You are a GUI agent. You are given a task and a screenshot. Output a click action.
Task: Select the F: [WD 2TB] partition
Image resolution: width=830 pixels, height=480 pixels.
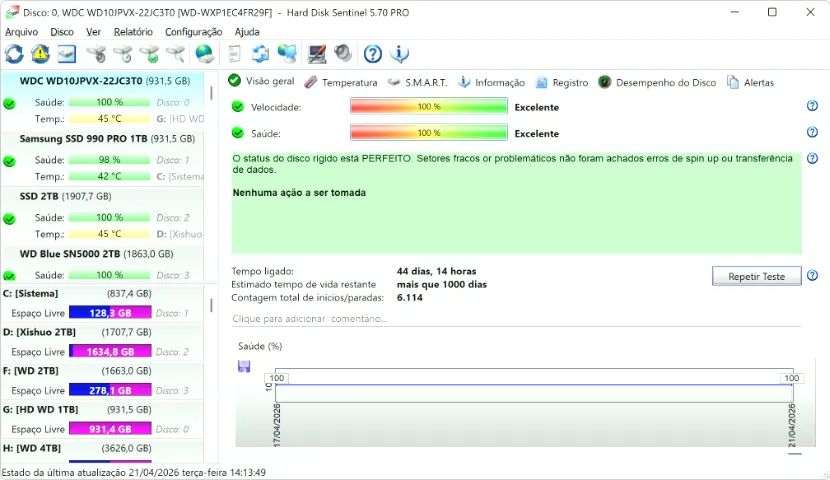103,381
